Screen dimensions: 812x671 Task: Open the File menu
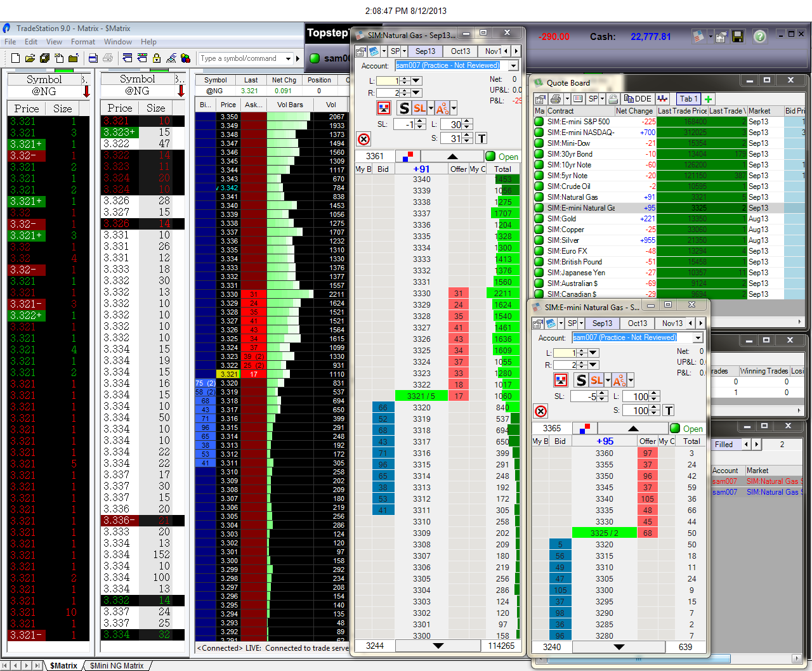pos(10,42)
